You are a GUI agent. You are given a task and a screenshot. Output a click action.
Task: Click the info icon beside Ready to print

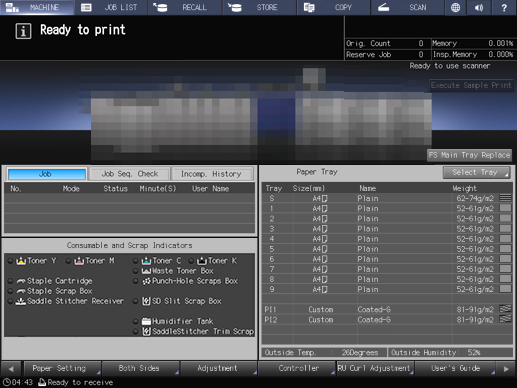[x=23, y=31]
